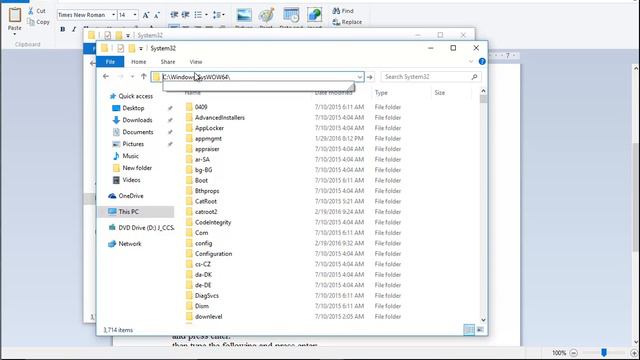
Task: Switch to Large icons view in status bar
Action: pos(480,329)
